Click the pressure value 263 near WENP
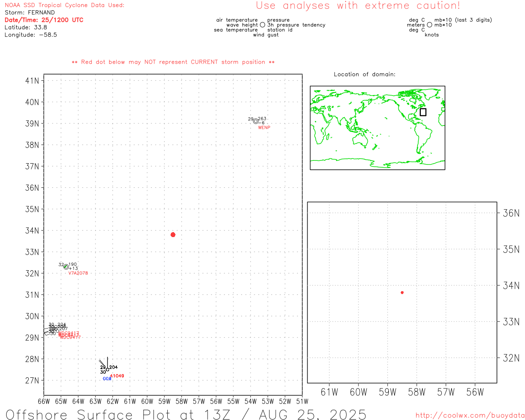Screen dimensions: 525x420 tap(262, 119)
